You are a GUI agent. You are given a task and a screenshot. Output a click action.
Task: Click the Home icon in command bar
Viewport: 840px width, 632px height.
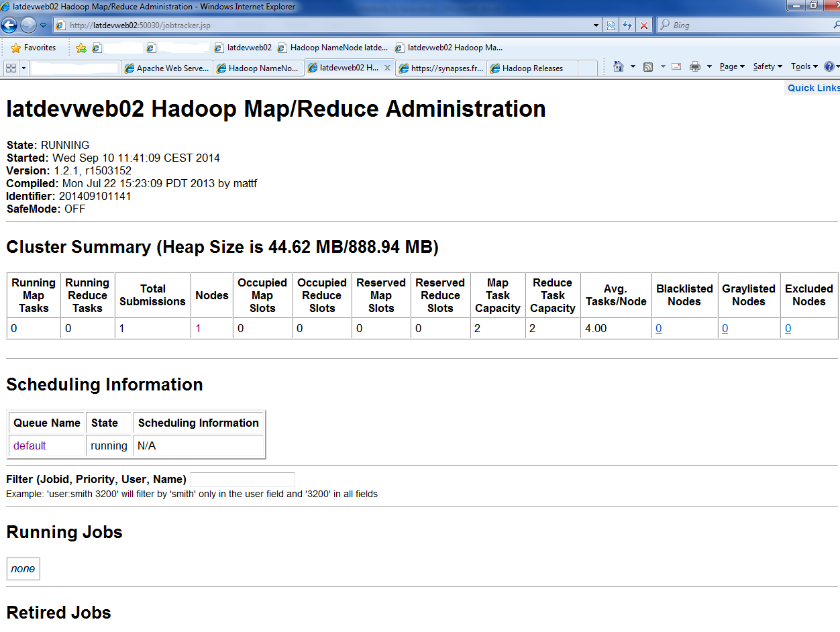(x=618, y=66)
